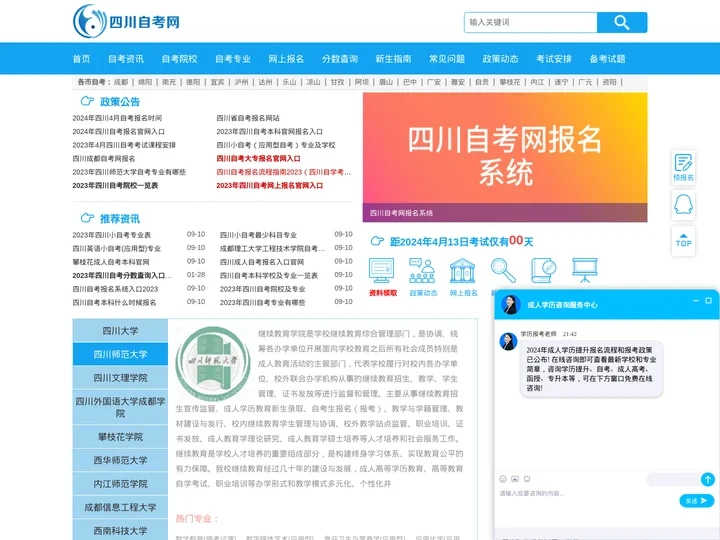Select the 四川外国语大学成都学院 tab

120,407
